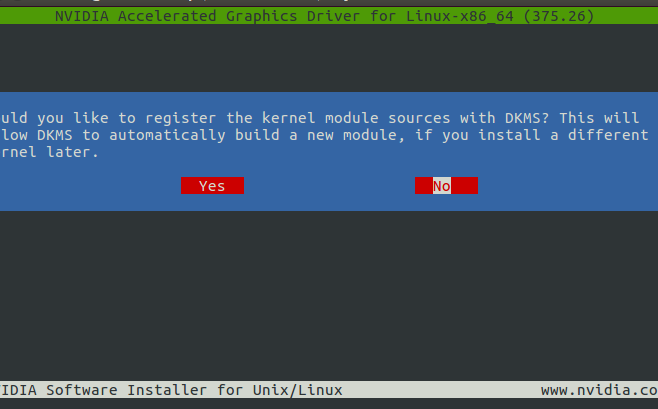The height and width of the screenshot is (409, 658).
Task: Click the DKMS question message text
Action: [x=325, y=135]
